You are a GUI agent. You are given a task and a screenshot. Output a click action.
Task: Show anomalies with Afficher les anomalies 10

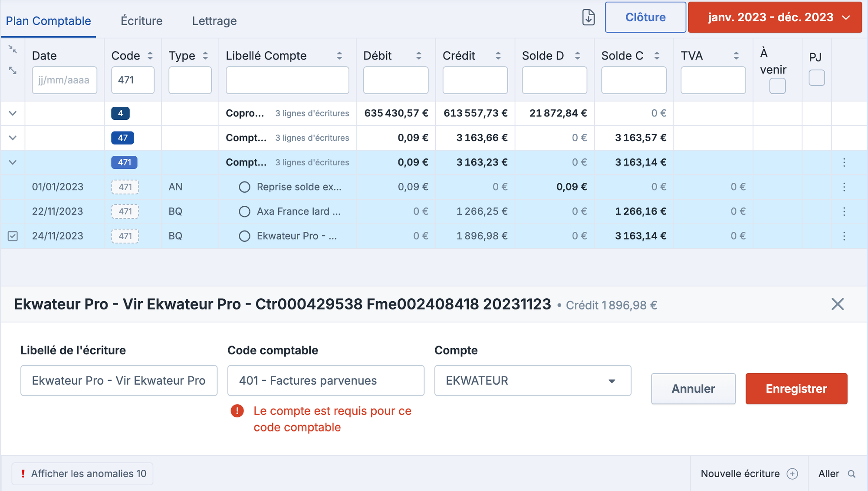point(82,474)
